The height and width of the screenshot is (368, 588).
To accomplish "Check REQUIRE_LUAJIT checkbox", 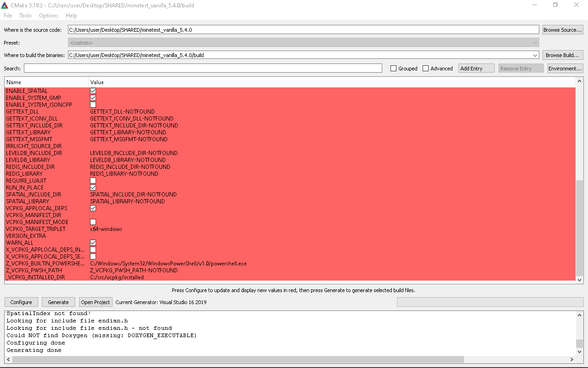I will pos(93,181).
